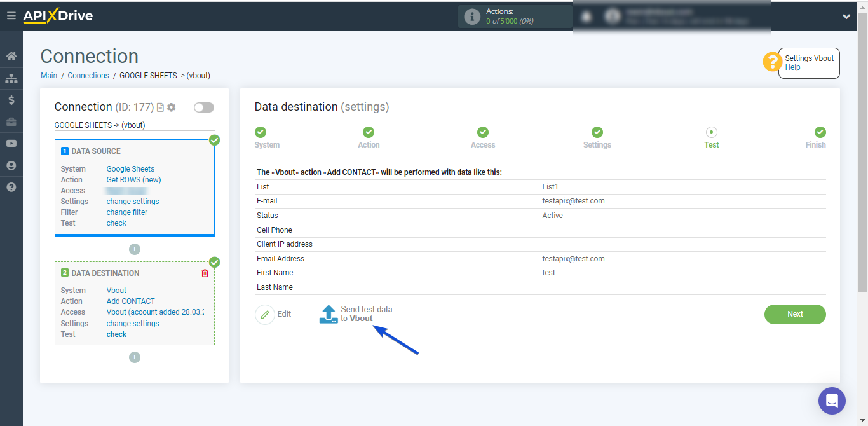Image resolution: width=868 pixels, height=426 pixels.
Task: Send test data to Vbout
Action: click(x=356, y=314)
